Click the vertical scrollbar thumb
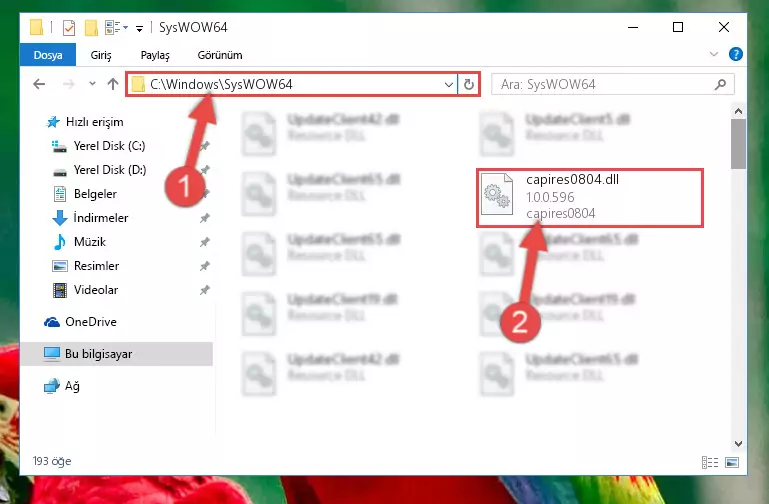769x504 pixels. pyautogui.click(x=738, y=144)
